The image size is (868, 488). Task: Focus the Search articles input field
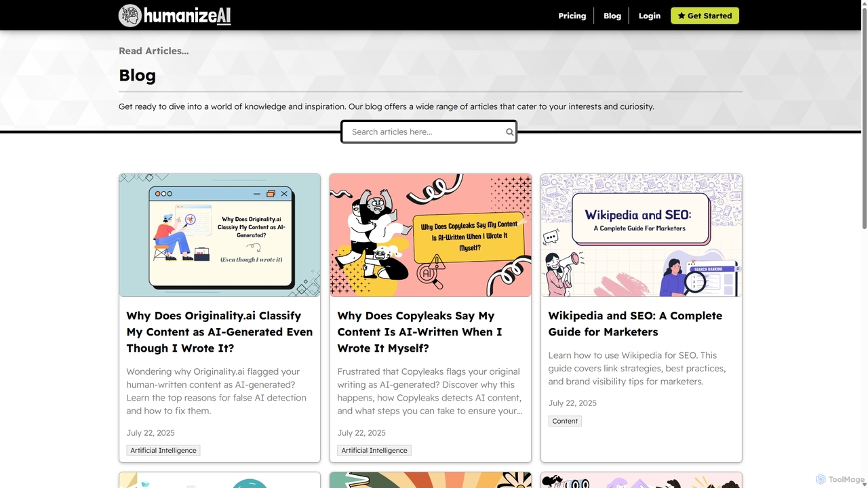(x=429, y=132)
